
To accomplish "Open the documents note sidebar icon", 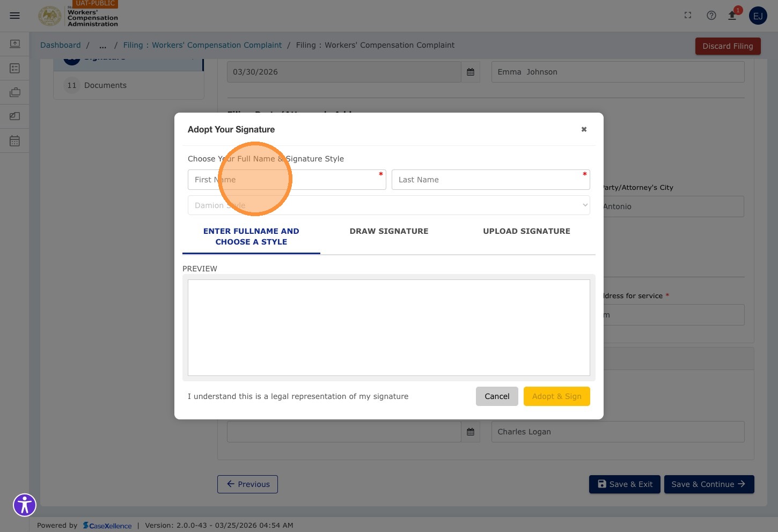I will click(15, 116).
